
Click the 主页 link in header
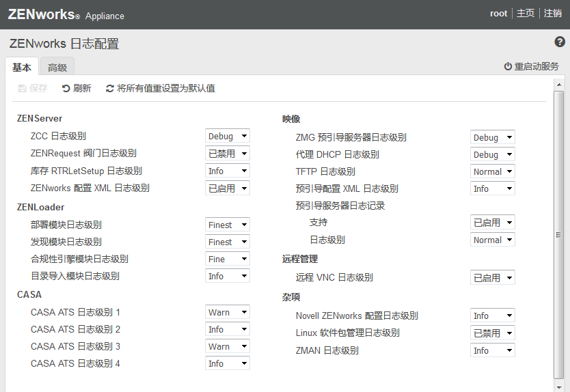click(526, 14)
